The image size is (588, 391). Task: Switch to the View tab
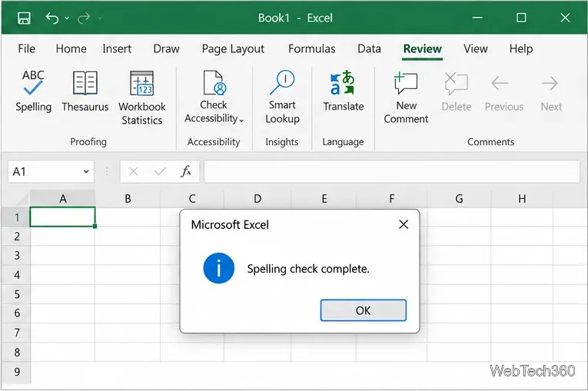tap(475, 48)
